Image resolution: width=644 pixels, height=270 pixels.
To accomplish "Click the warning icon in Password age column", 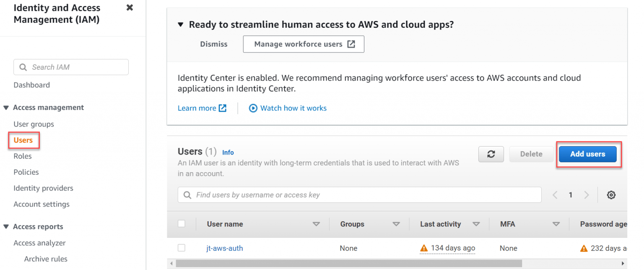I will point(583,248).
